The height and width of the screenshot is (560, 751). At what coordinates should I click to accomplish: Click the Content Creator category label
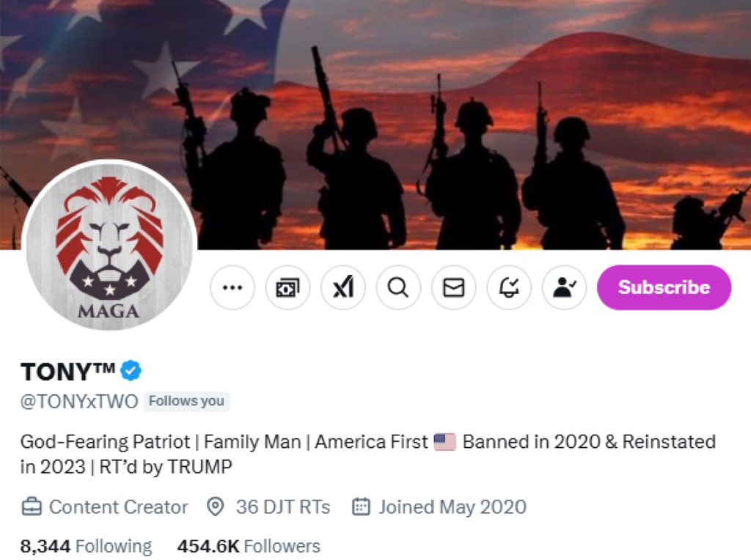pos(118,507)
